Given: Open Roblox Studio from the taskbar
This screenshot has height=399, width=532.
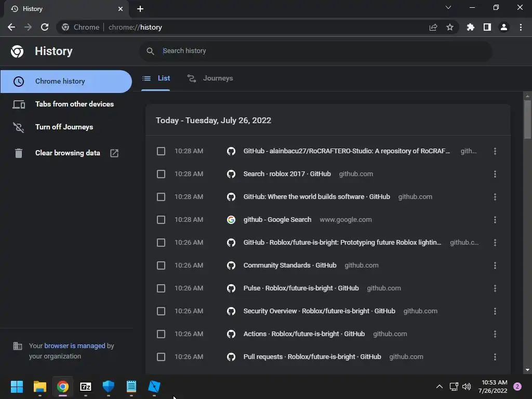Looking at the screenshot, I should coord(154,387).
